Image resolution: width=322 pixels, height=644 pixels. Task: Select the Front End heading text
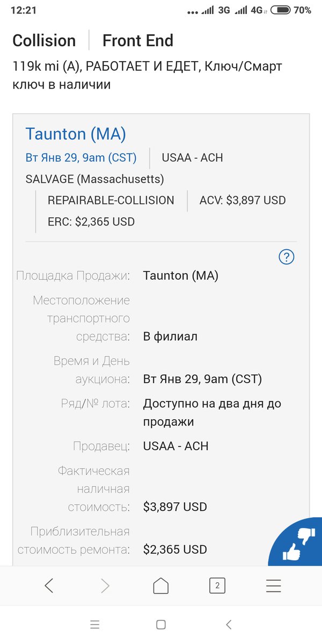coord(138,41)
